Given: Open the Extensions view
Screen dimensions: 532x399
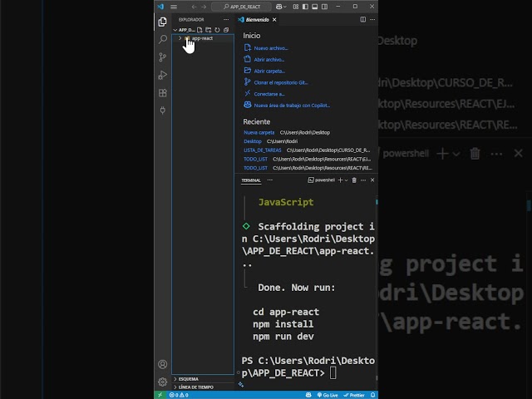Looking at the screenshot, I should point(163,93).
